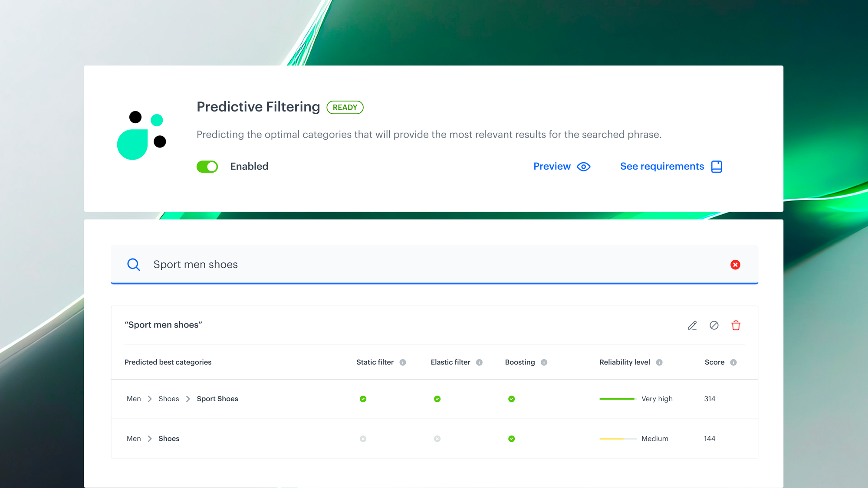868x488 pixels.
Task: Delete the Sport men shoes entry via trash icon
Action: point(736,325)
